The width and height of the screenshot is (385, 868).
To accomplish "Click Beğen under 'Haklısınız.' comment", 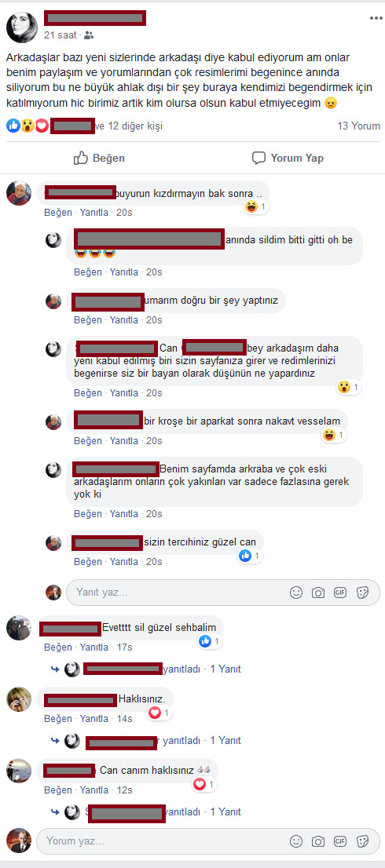I will (x=58, y=719).
